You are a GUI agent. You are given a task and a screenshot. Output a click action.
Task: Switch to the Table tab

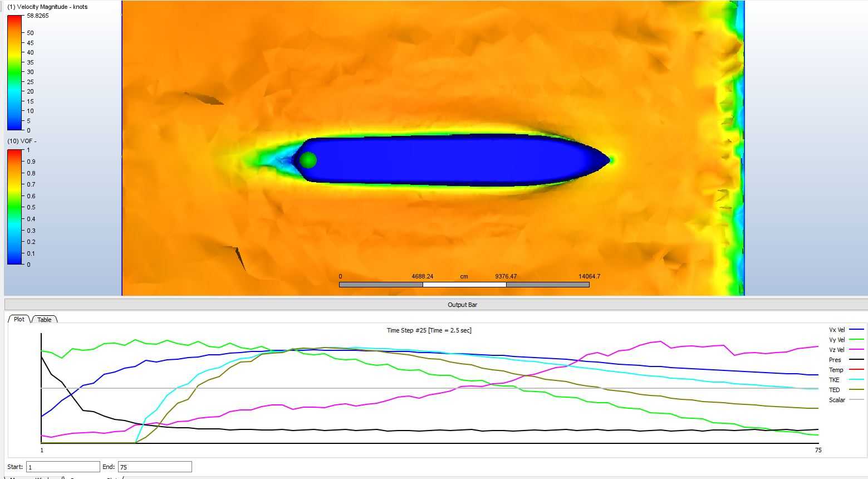click(x=45, y=319)
